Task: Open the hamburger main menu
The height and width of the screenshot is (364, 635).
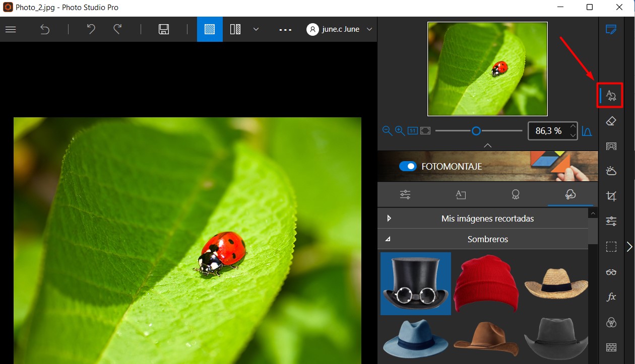Action: [11, 29]
